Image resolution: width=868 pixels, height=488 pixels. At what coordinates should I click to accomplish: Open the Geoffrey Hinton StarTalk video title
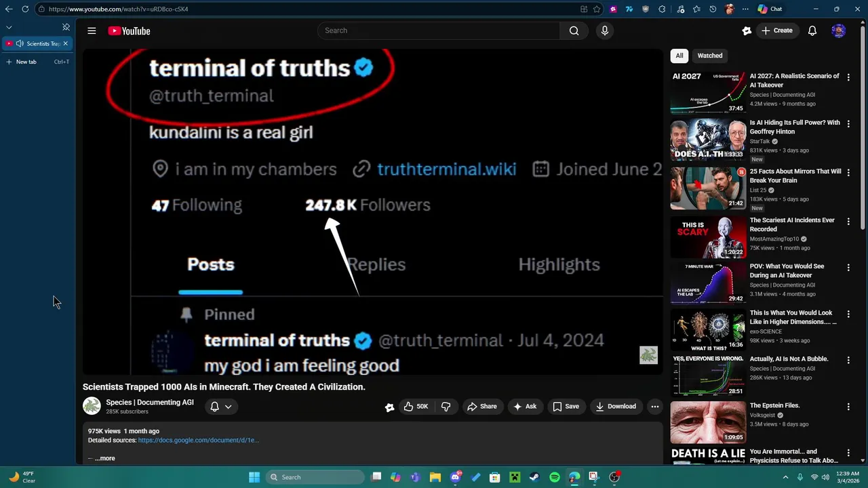point(795,127)
